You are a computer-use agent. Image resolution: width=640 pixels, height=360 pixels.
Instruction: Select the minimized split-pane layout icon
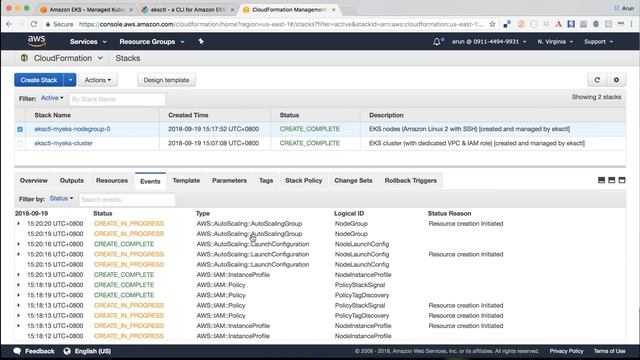coord(601,180)
